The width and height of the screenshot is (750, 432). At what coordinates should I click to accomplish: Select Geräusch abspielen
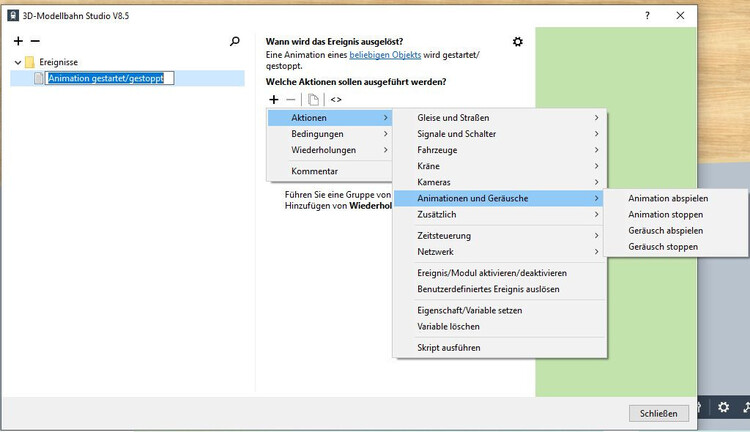pos(675,231)
